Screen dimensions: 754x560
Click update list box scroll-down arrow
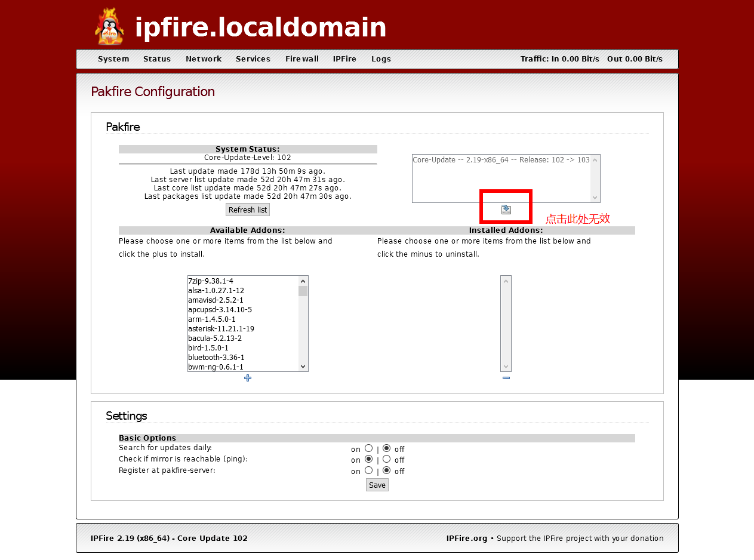tap(595, 197)
